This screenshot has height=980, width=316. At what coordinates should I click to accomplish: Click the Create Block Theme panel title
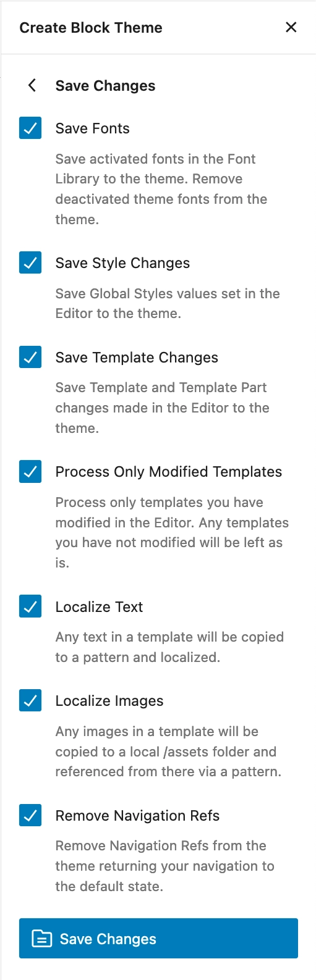[91, 27]
